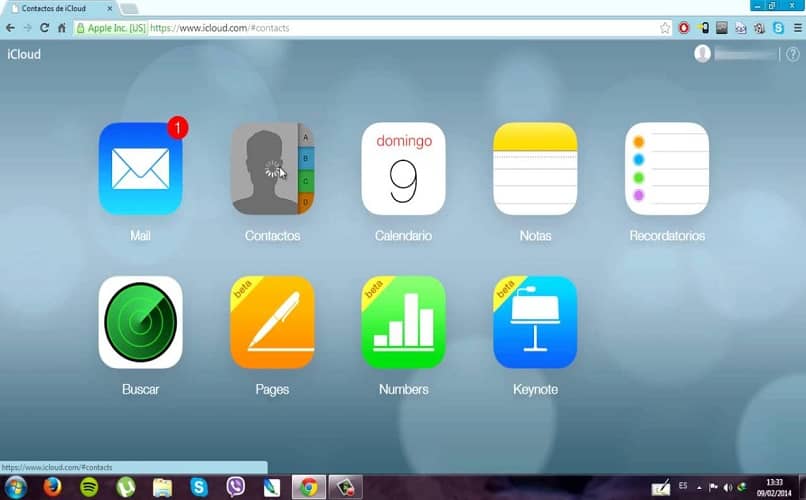Click the Skype extension icon in toolbar
Image resolution: width=806 pixels, height=500 pixels.
point(779,28)
